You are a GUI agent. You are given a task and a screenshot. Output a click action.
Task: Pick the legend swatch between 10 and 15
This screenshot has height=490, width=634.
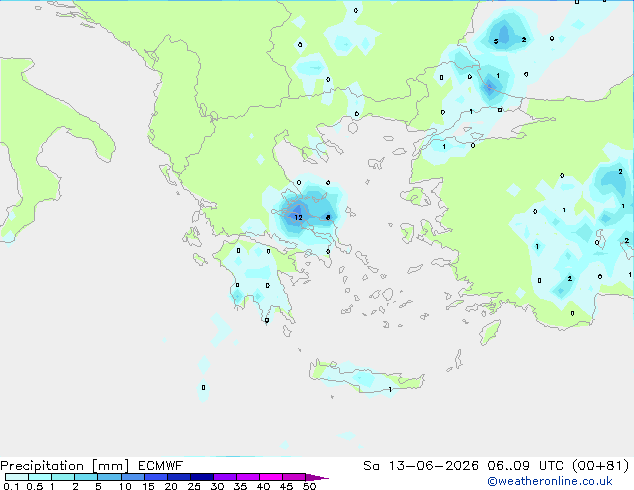133,477
